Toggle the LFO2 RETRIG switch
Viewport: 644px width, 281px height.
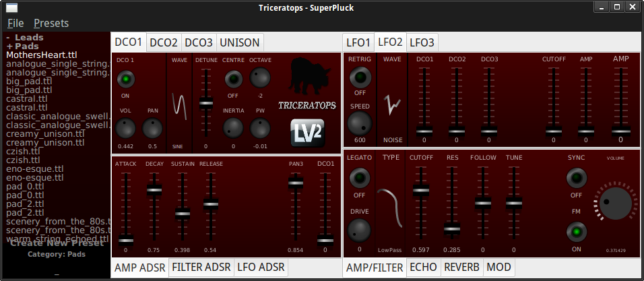tap(360, 77)
